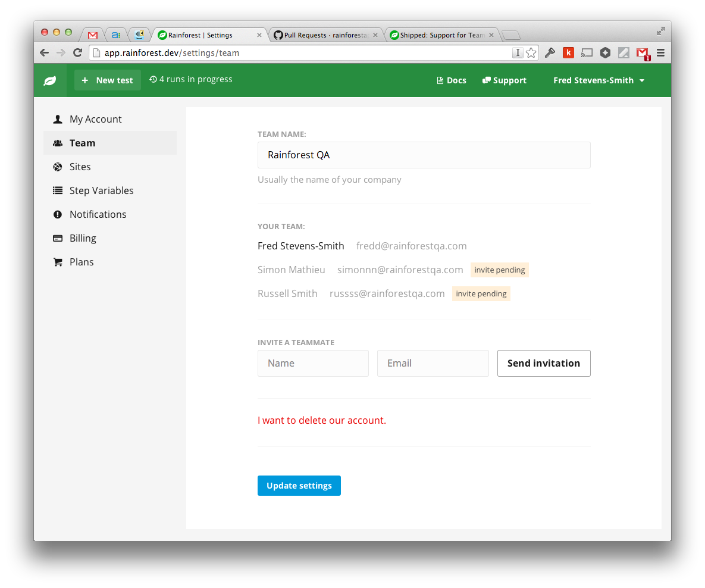Open the dark hexagon extension

pos(605,52)
